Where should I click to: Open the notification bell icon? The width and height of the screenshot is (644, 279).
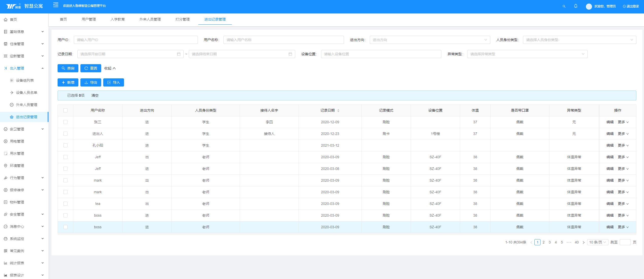pyautogui.click(x=576, y=6)
